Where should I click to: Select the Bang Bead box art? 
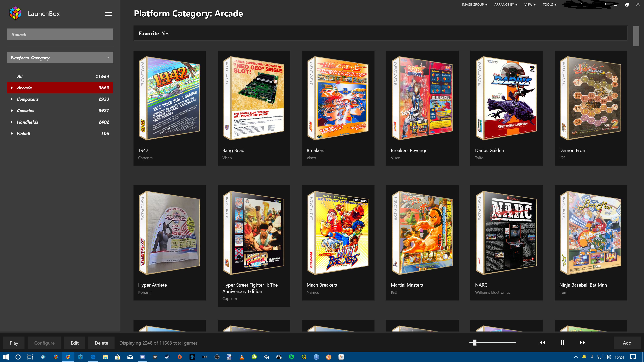point(254,98)
